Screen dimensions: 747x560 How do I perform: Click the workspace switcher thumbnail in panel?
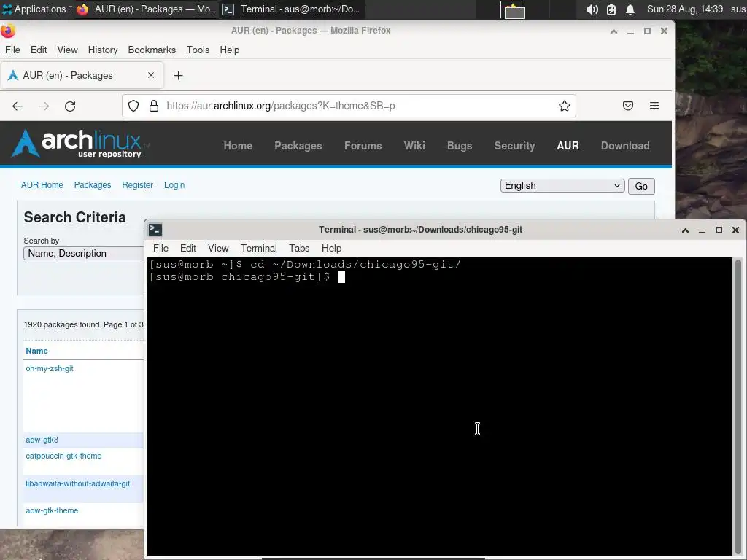click(512, 9)
